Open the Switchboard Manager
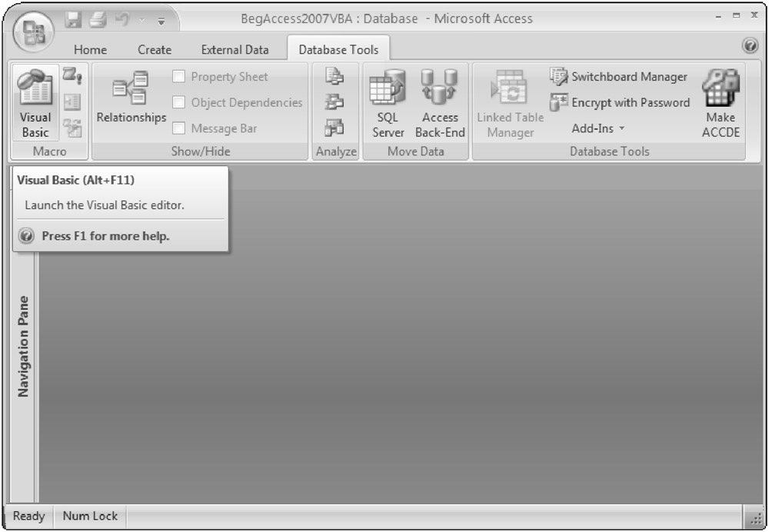 [x=620, y=77]
